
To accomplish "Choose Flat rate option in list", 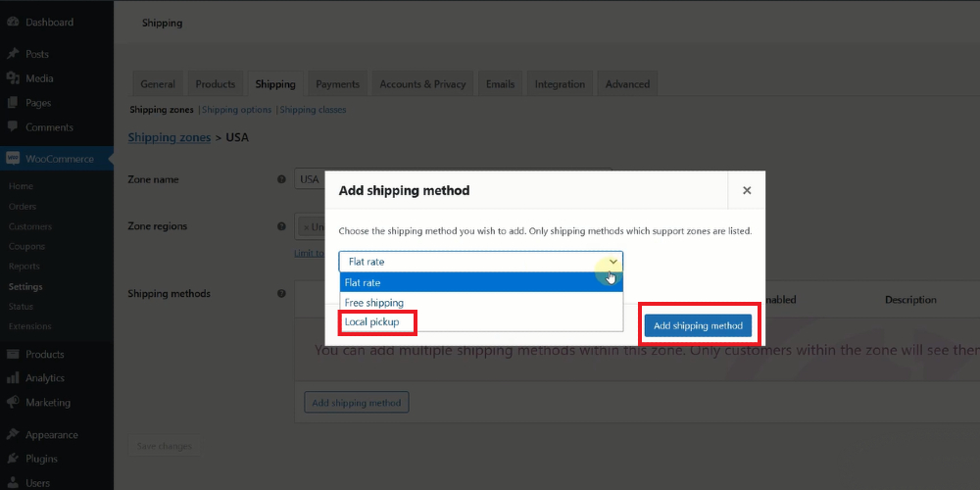I will pos(480,282).
